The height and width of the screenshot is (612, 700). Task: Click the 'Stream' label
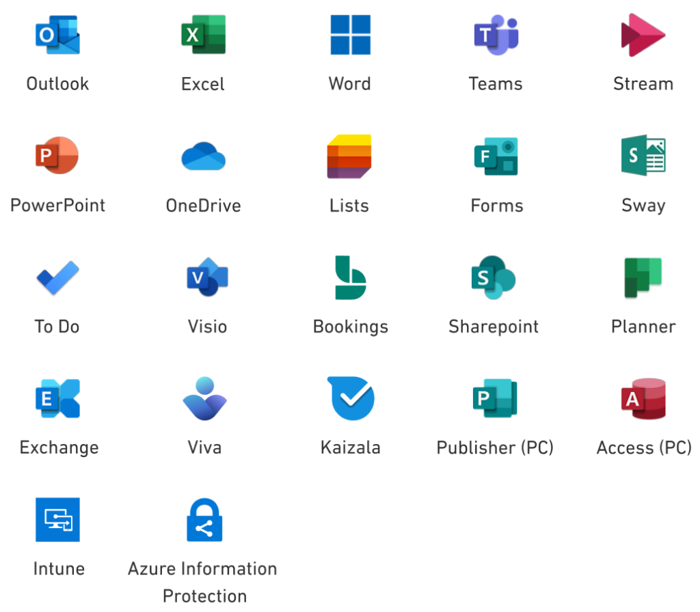tap(643, 84)
